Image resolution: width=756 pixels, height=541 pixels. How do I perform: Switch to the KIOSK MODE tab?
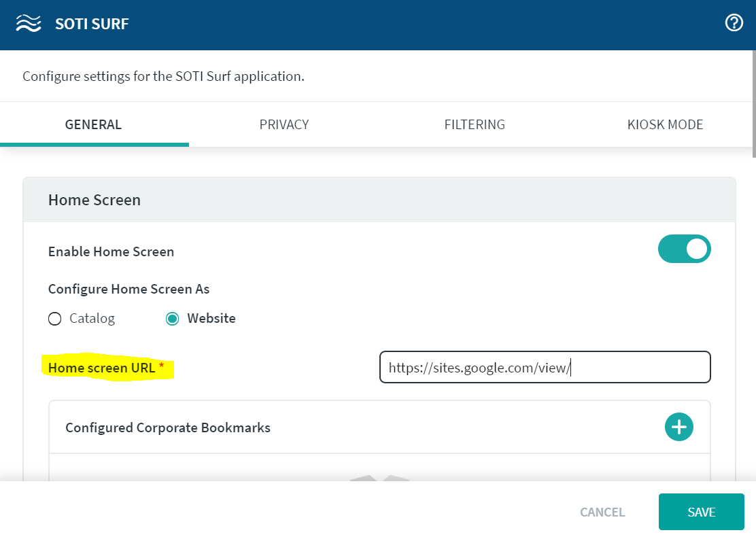coord(665,125)
